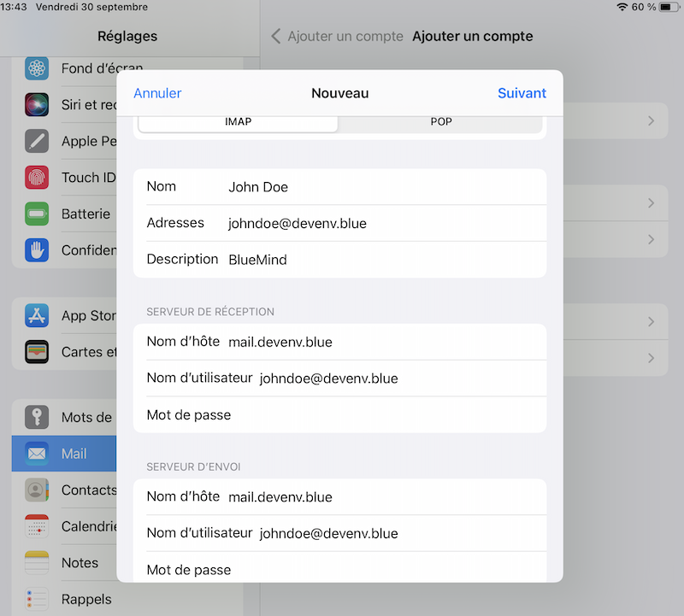Select the green Batterie icon
Image resolution: width=684 pixels, height=616 pixels.
pos(37,214)
